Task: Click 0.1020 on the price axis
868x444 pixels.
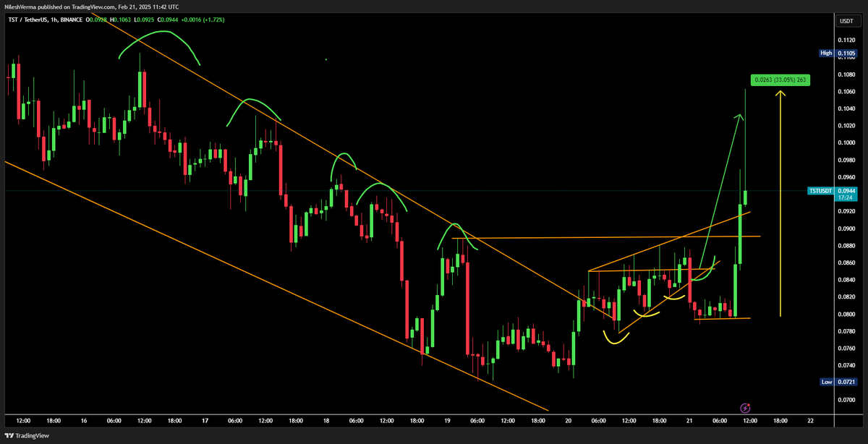Action: click(846, 126)
